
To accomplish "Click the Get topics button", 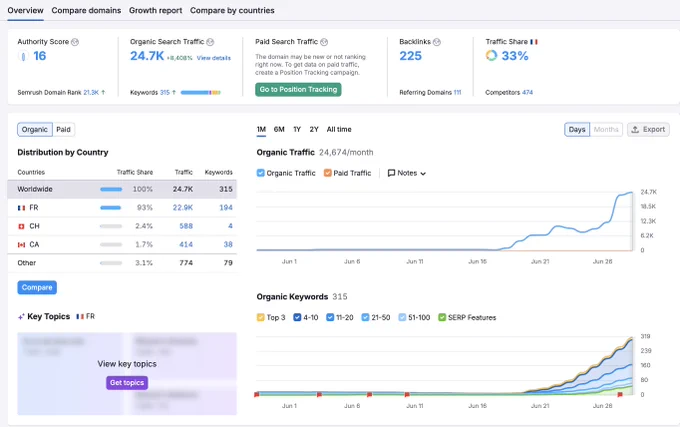I will (127, 383).
